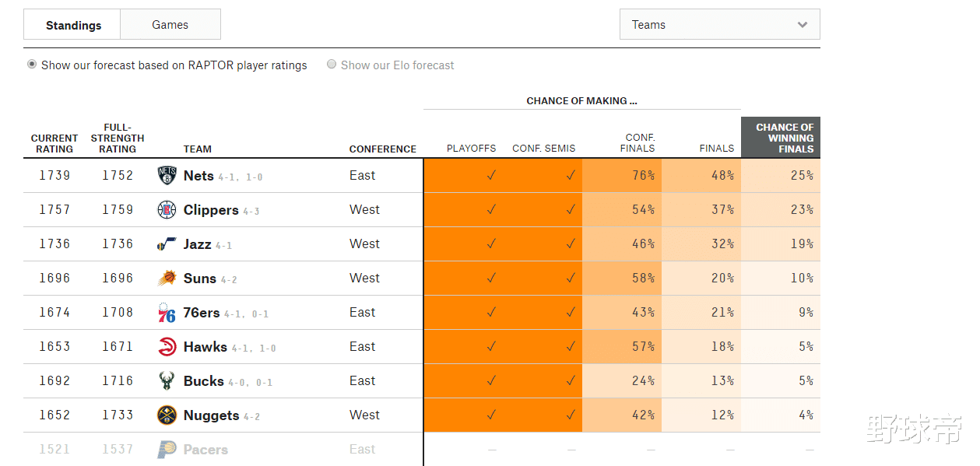
Task: Click the Hawks team logo icon
Action: coord(167,347)
